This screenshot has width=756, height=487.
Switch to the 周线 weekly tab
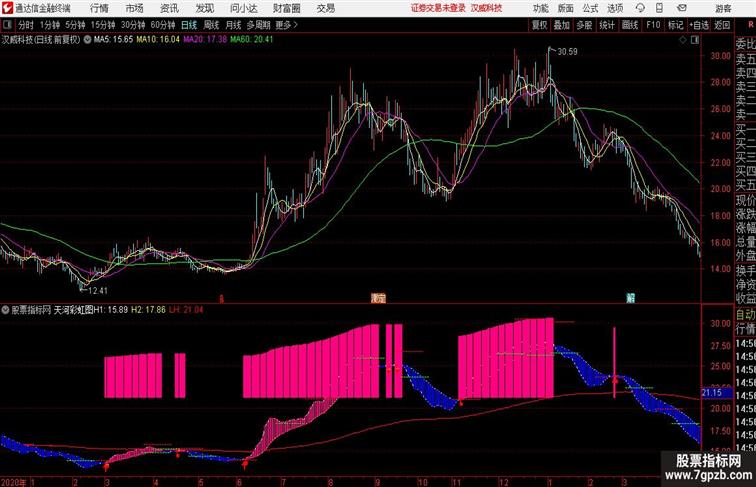coord(211,25)
